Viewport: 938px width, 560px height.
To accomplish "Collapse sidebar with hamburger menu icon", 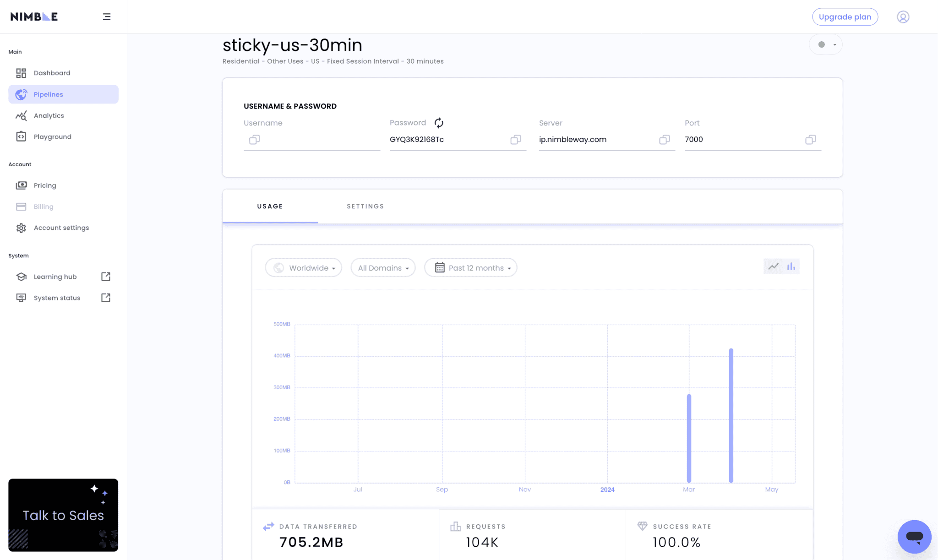I will [107, 17].
